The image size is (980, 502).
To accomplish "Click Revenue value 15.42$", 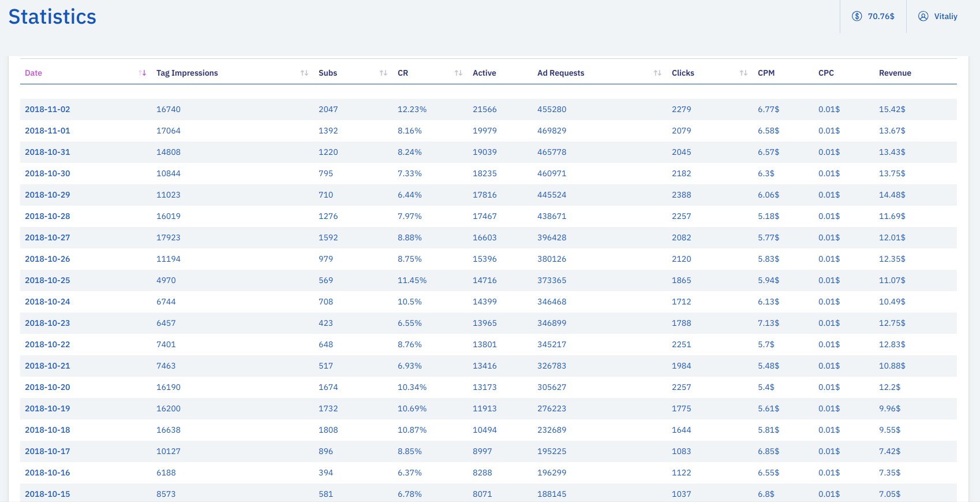I will [892, 109].
